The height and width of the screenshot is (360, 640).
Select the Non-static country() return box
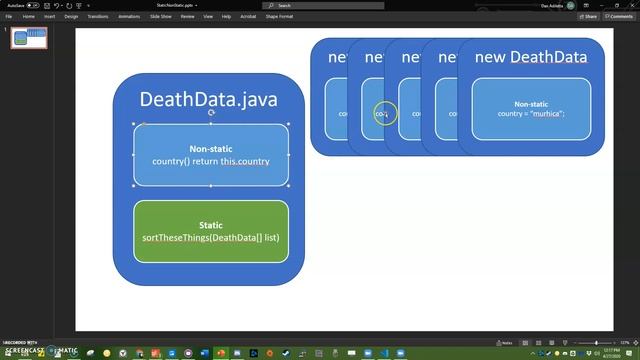[x=211, y=155]
